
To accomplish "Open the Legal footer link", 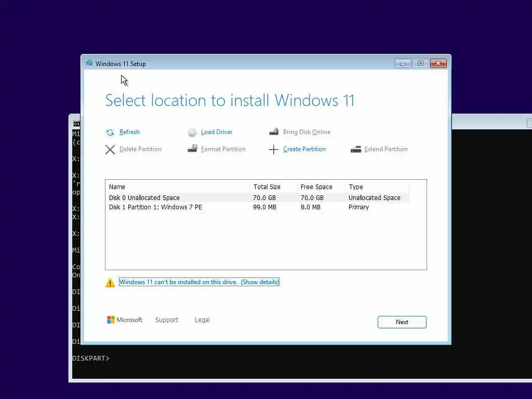I will coord(202,320).
